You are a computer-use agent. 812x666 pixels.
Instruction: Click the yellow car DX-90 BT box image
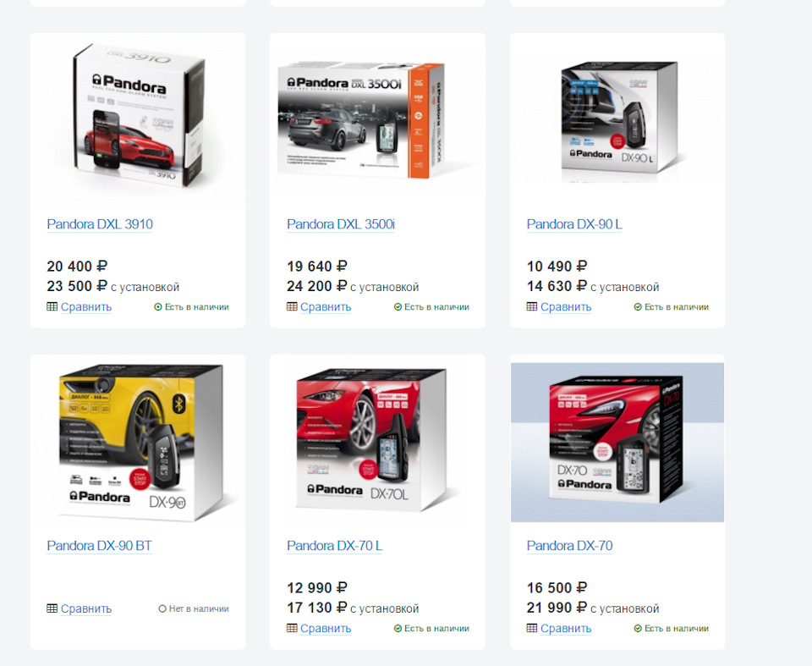[142, 442]
